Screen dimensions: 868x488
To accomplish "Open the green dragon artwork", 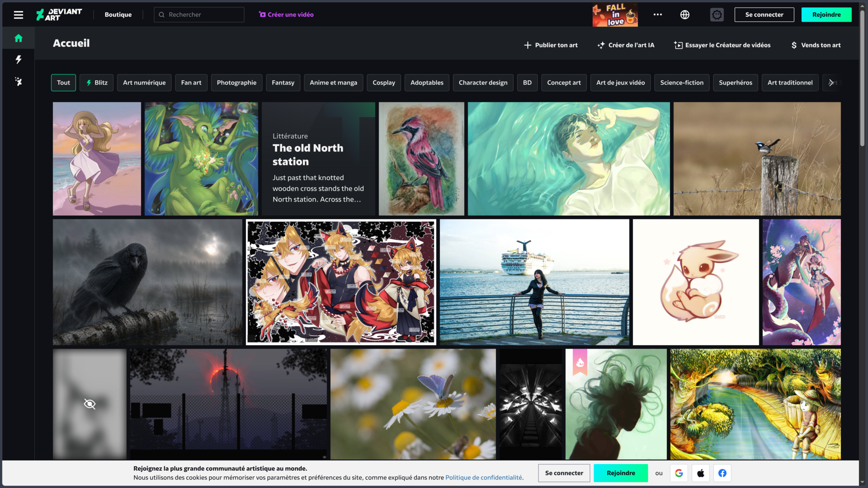I will 201,159.
